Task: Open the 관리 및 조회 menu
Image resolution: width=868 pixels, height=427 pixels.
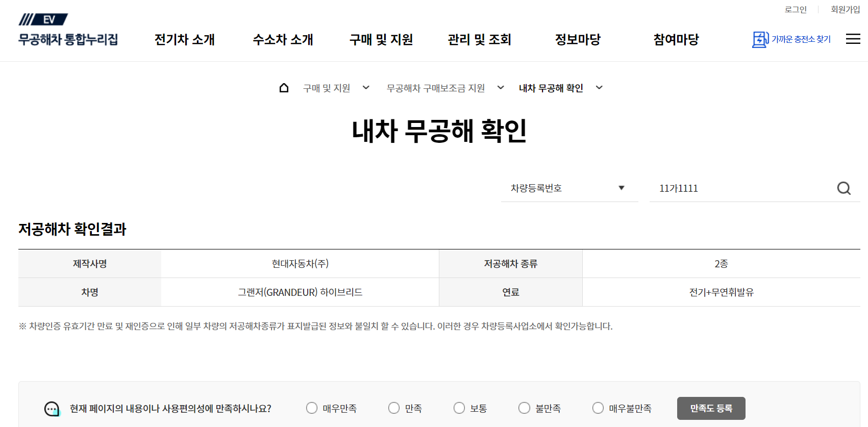Action: pyautogui.click(x=480, y=39)
